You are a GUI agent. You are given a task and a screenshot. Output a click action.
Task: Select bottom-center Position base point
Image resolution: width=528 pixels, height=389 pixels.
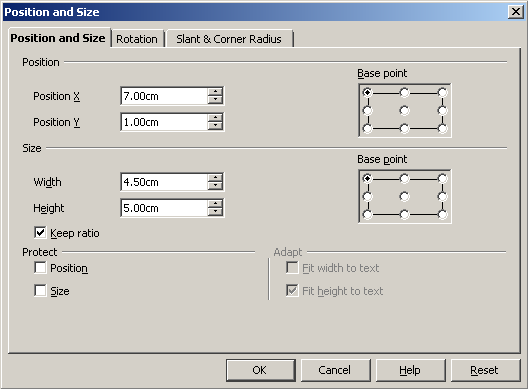(x=404, y=128)
